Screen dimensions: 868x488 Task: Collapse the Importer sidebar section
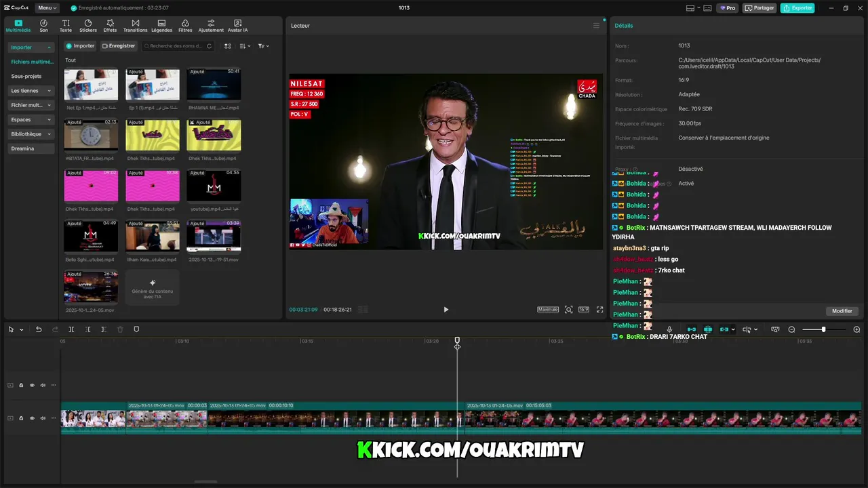[x=31, y=47]
